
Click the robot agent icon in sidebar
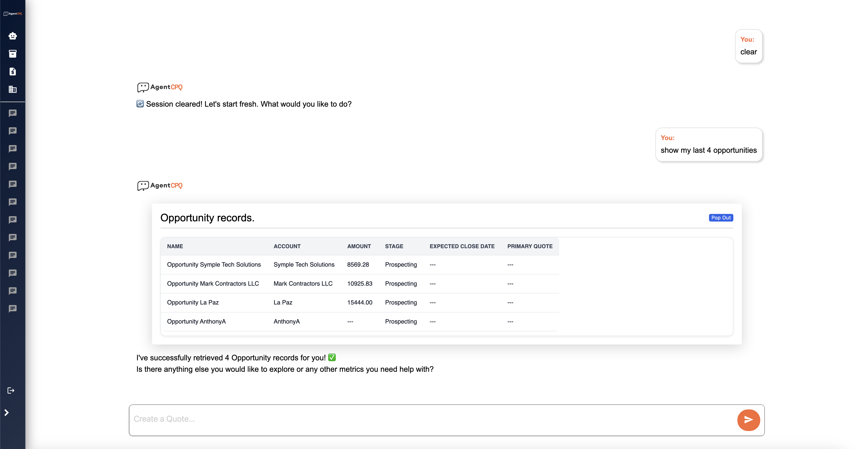pos(12,36)
